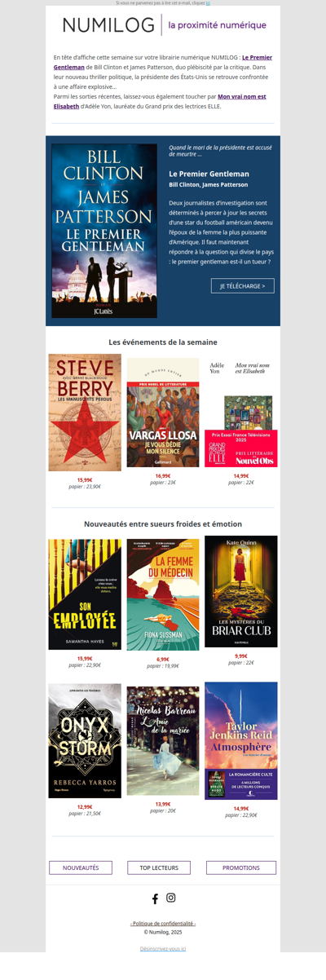Select Steve Berry Les Manuscrits Perdus cover
The width and height of the screenshot is (326, 980).
[85, 413]
